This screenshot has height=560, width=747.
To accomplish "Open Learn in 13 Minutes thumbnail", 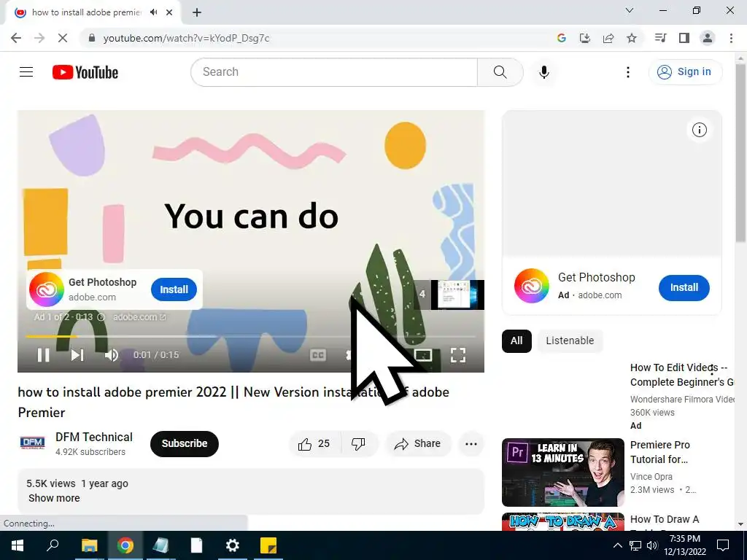I will (x=563, y=472).
